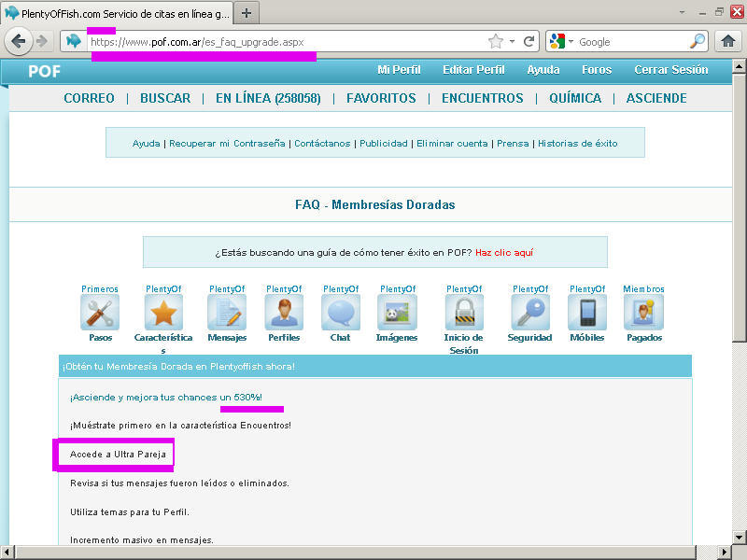747x560 pixels.
Task: Select the PlentyOfFish.com browser tab
Action: tap(118, 13)
